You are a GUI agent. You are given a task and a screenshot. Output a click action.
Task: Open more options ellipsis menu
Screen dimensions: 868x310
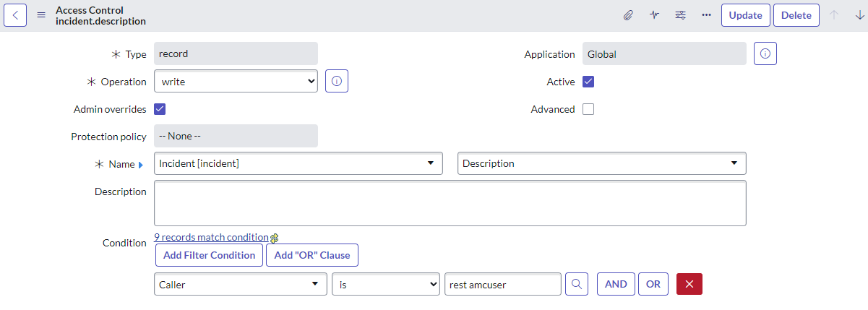(706, 15)
